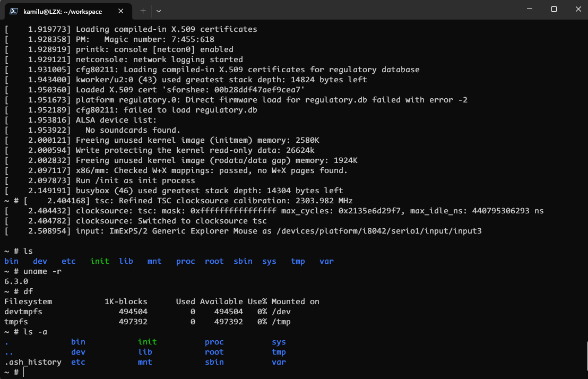
Task: Click the 'uname -r' command line
Action: tap(33, 271)
